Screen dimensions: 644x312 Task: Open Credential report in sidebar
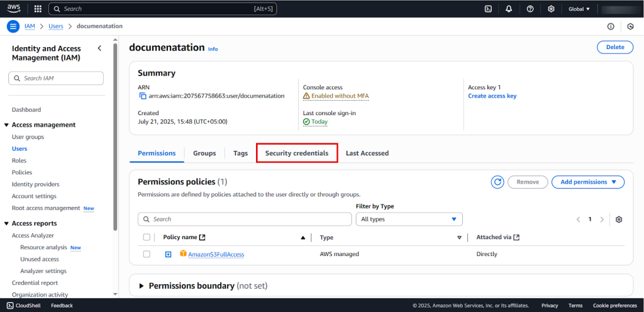click(35, 283)
